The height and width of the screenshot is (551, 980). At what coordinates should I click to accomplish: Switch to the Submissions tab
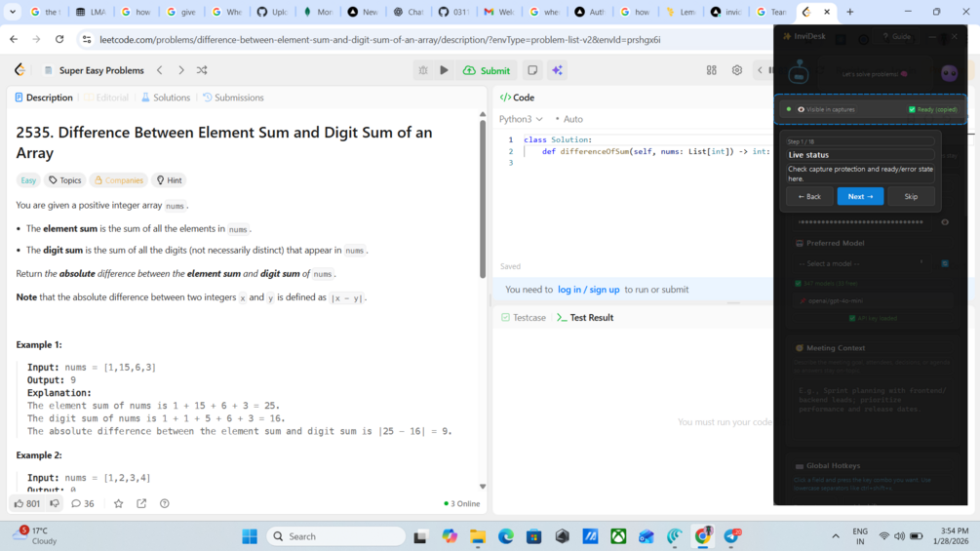point(233,98)
